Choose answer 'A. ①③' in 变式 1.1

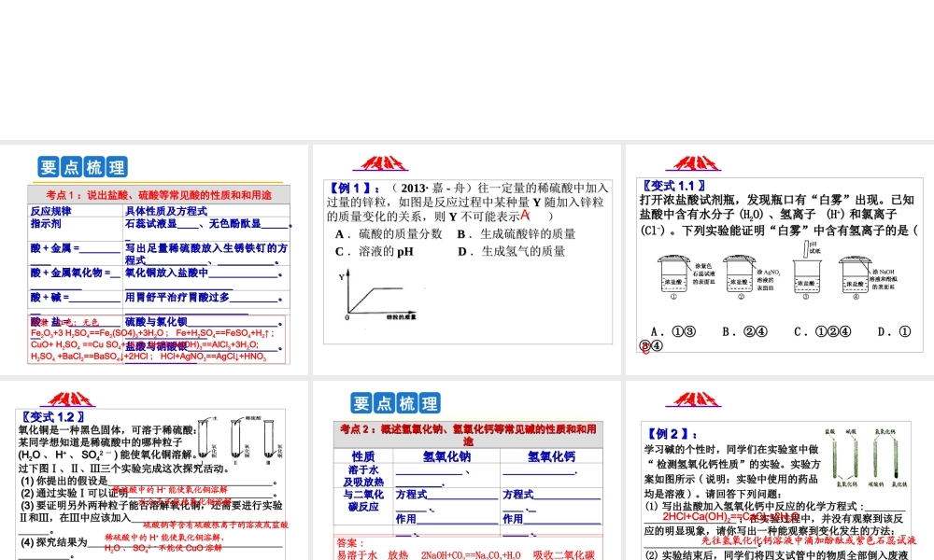[673, 331]
